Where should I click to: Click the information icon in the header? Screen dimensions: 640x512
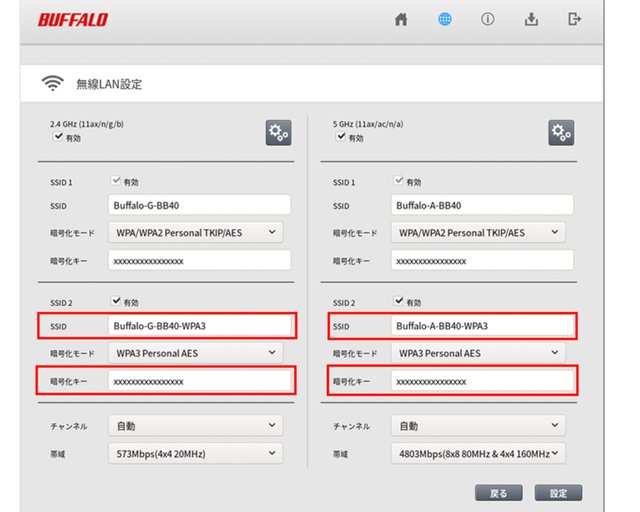[488, 19]
